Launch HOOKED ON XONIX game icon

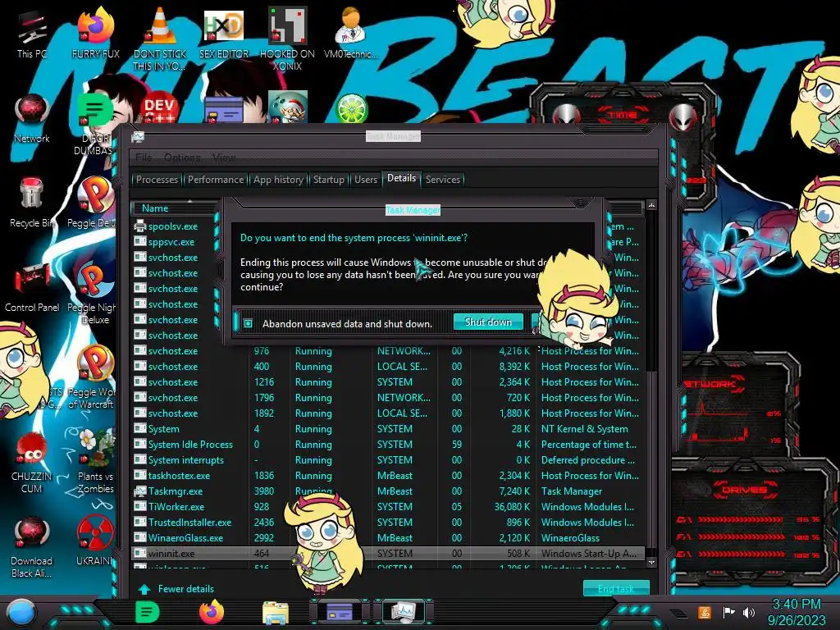[287, 38]
